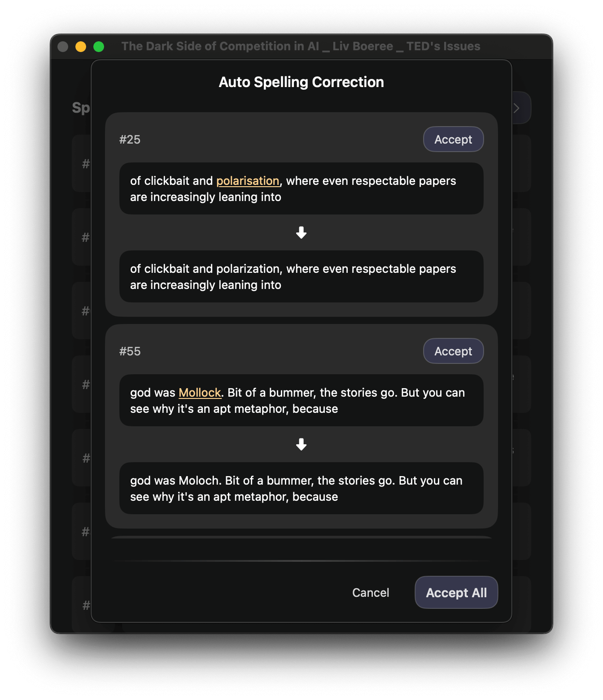The width and height of the screenshot is (603, 700).
Task: Accept the correction for segment #25
Action: click(x=453, y=139)
